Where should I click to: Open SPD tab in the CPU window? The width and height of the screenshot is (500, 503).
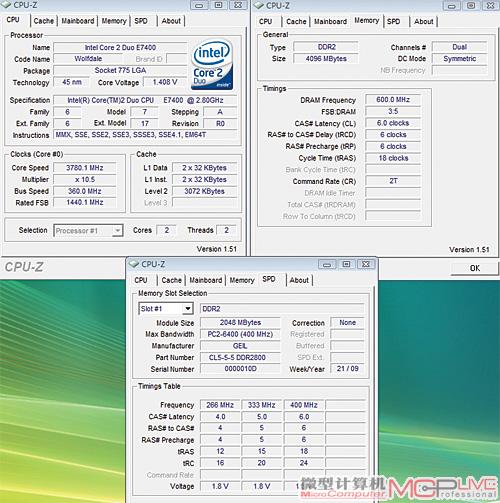[x=141, y=21]
